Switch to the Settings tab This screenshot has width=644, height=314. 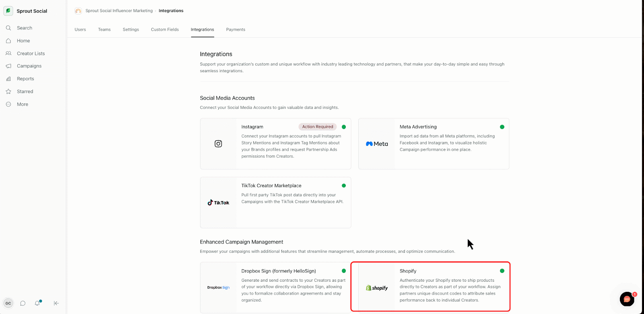[x=131, y=29]
